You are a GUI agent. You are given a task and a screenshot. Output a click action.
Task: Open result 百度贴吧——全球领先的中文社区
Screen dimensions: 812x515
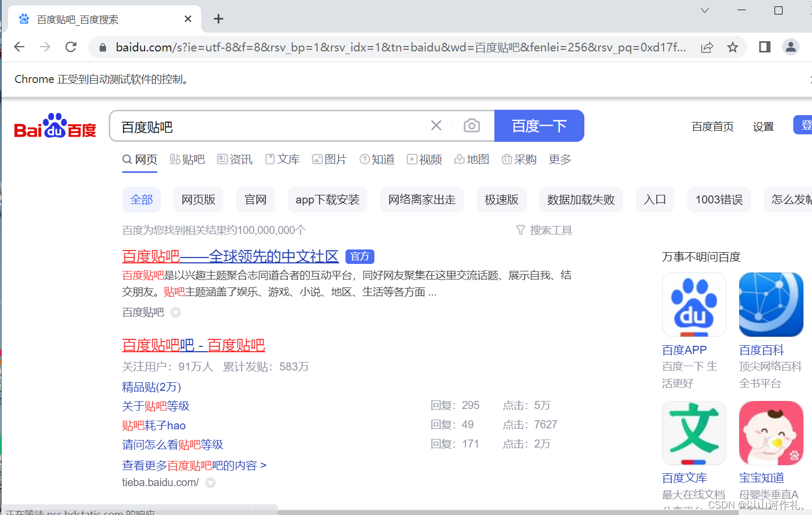[x=230, y=256]
